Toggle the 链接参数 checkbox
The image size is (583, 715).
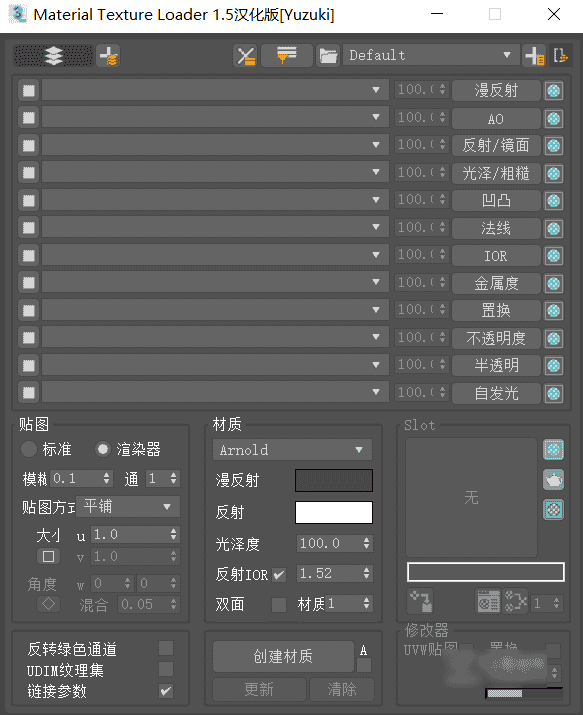tap(166, 691)
